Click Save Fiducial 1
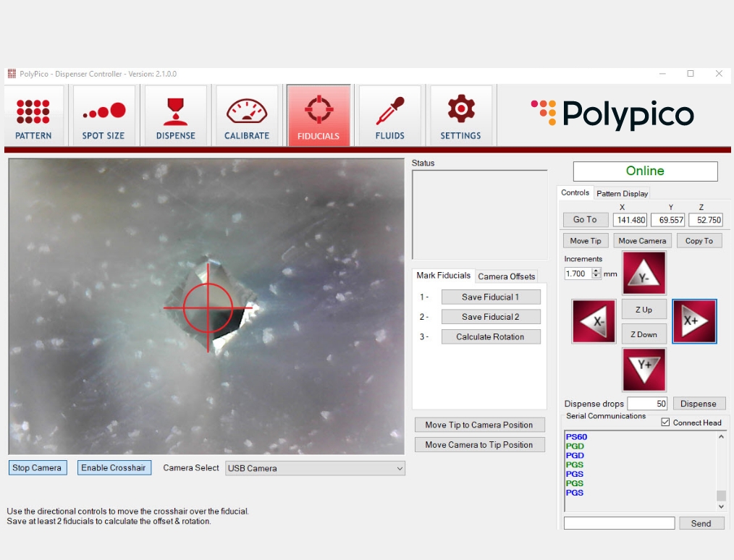 pyautogui.click(x=491, y=297)
